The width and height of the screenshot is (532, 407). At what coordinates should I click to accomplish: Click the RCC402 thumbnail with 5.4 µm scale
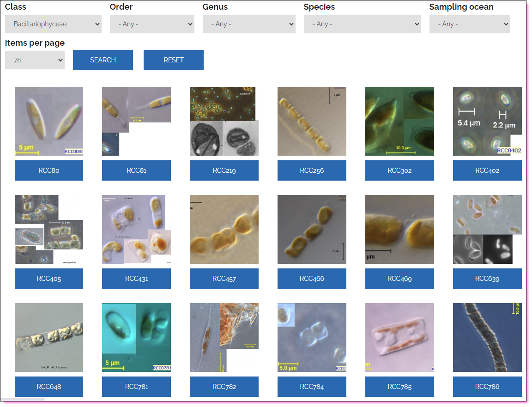click(x=487, y=121)
